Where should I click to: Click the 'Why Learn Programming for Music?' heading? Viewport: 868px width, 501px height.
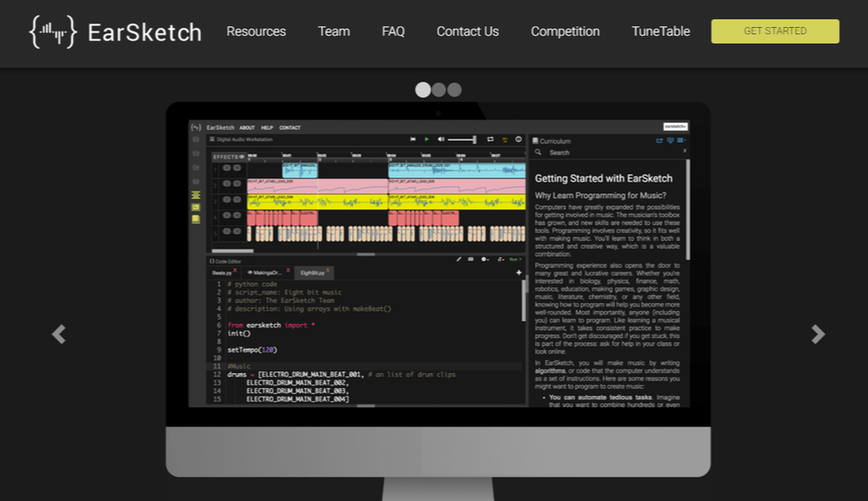(x=600, y=196)
